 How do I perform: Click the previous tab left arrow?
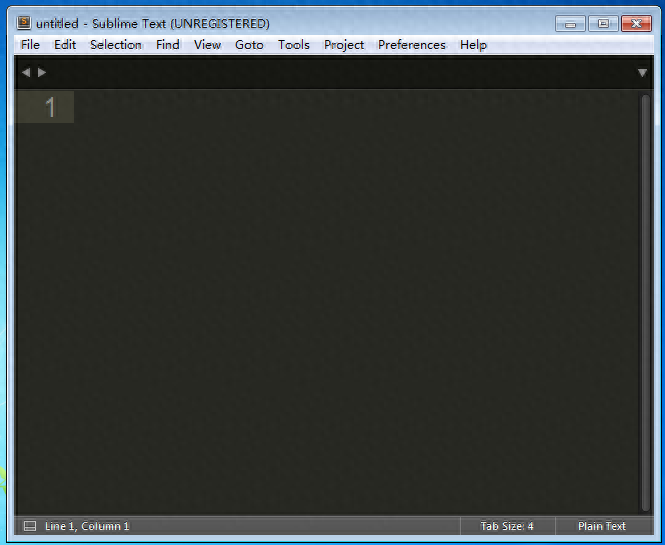[26, 73]
